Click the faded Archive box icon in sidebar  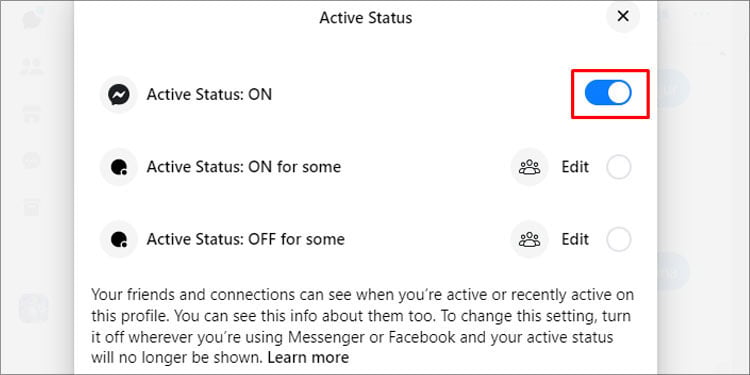33,207
